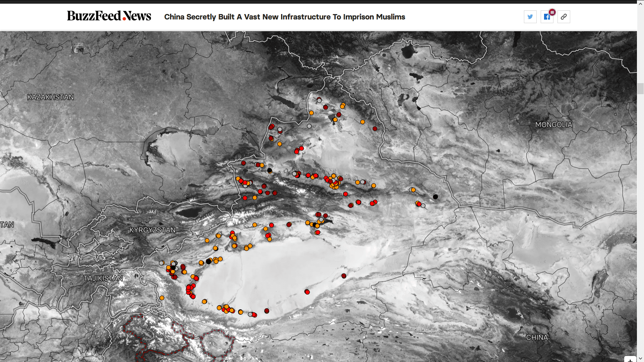This screenshot has width=644, height=362.
Task: Share article on Facebook
Action: click(547, 17)
